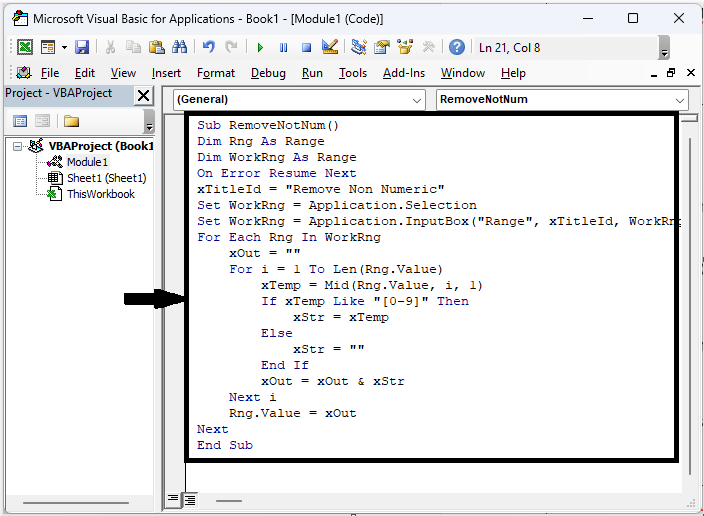The width and height of the screenshot is (704, 516).
Task: Open the Debug menu
Action: click(x=268, y=73)
